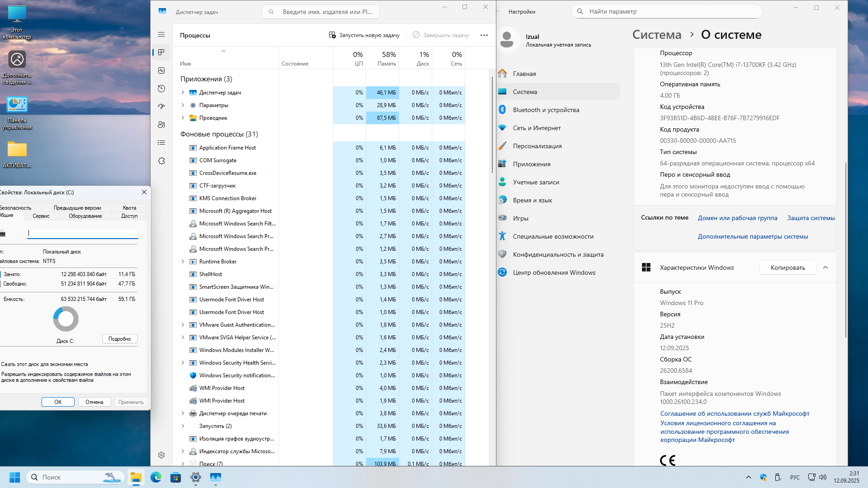Click the 'Этот компьютер' desktop icon
868x488 pixels.
tap(17, 23)
